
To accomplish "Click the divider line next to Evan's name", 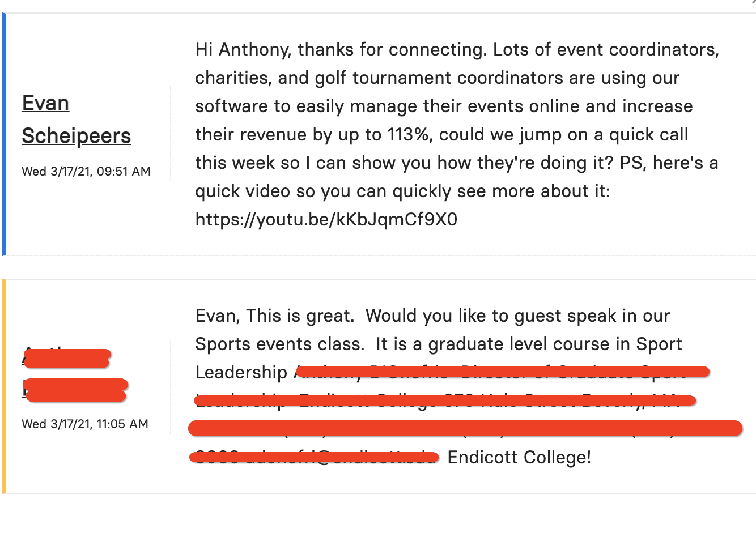I will tap(171, 134).
